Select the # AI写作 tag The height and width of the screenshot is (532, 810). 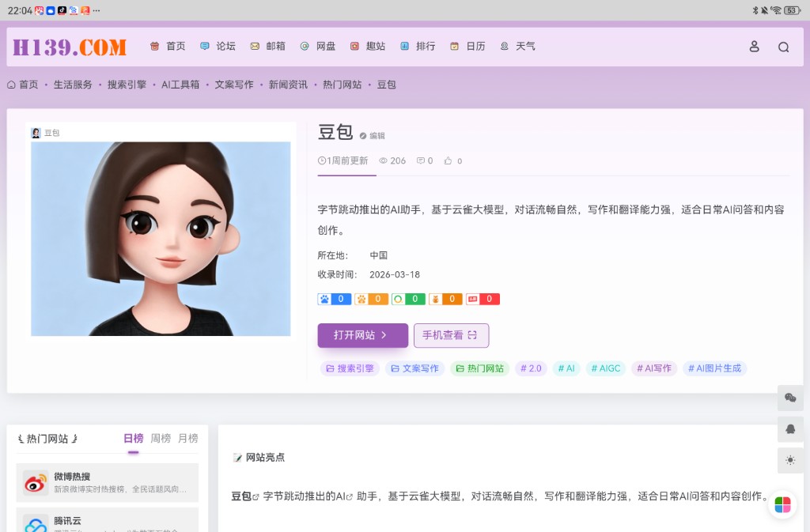pos(654,368)
